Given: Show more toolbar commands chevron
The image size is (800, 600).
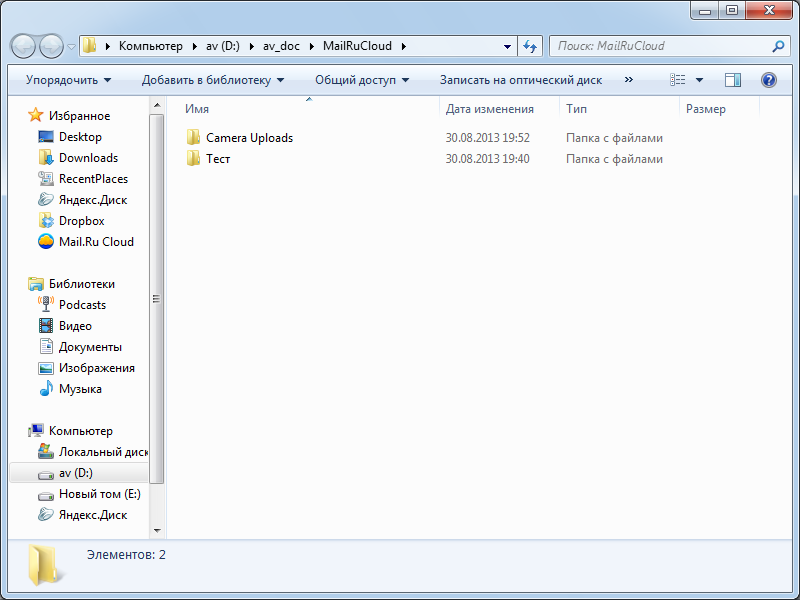Looking at the screenshot, I should click(x=629, y=80).
